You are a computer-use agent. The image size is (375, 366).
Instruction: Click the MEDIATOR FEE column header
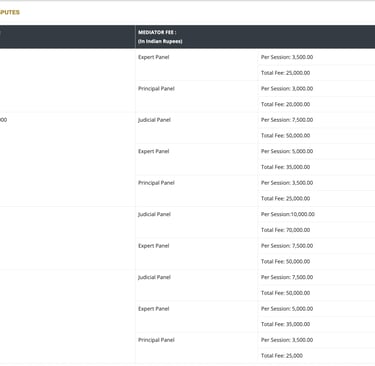click(255, 37)
